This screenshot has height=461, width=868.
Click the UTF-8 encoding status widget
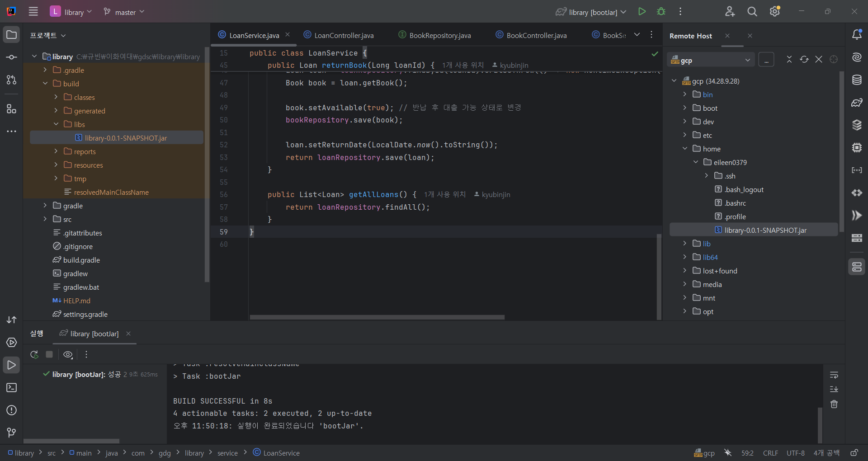[796, 453]
